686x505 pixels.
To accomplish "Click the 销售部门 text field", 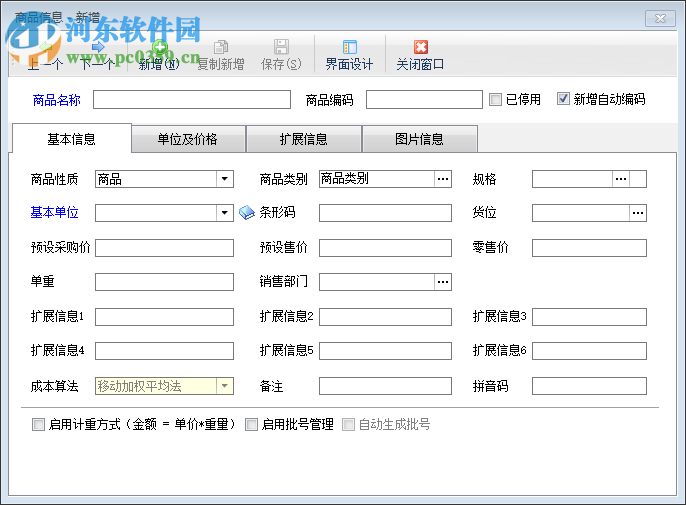I will click(x=377, y=282).
